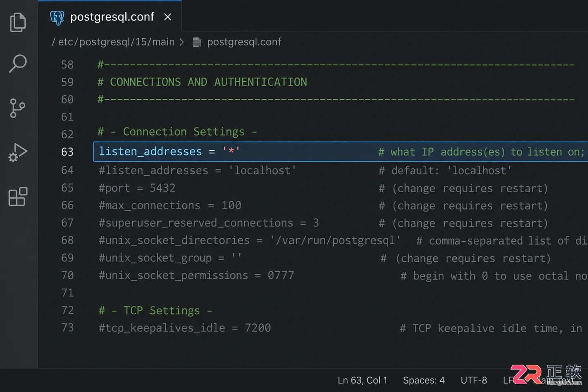Click the #port = 5432 line
Viewport: 588px width, 392px height.
pyautogui.click(x=137, y=188)
